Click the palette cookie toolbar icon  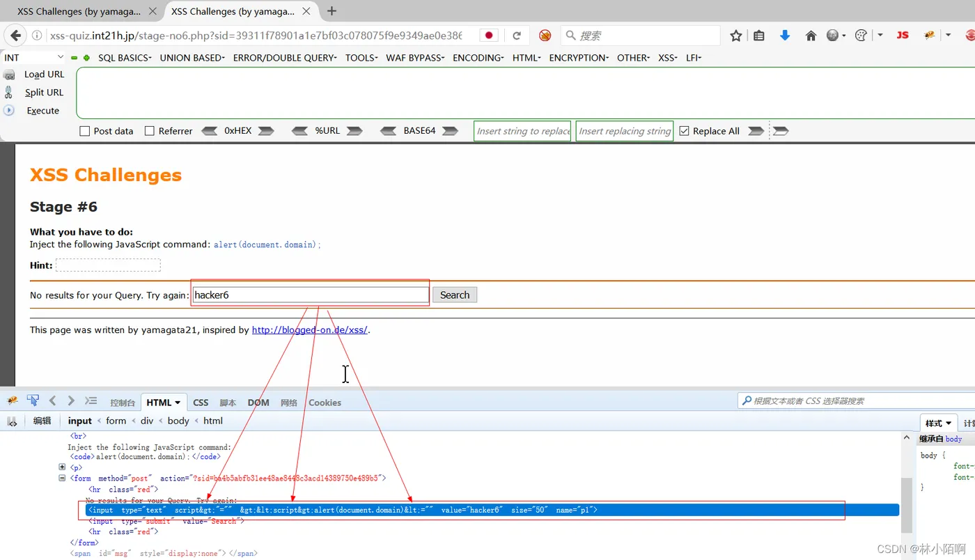point(861,36)
